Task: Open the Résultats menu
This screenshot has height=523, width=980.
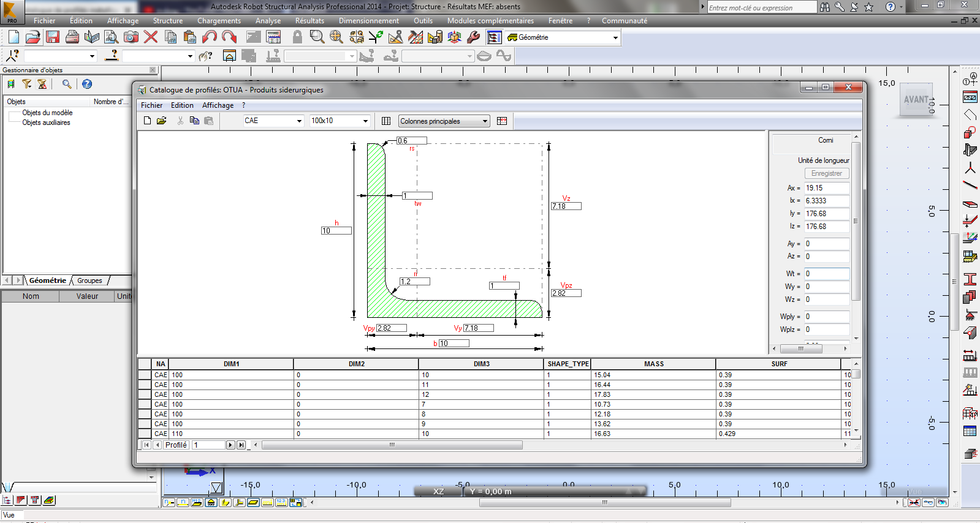Action: tap(310, 21)
